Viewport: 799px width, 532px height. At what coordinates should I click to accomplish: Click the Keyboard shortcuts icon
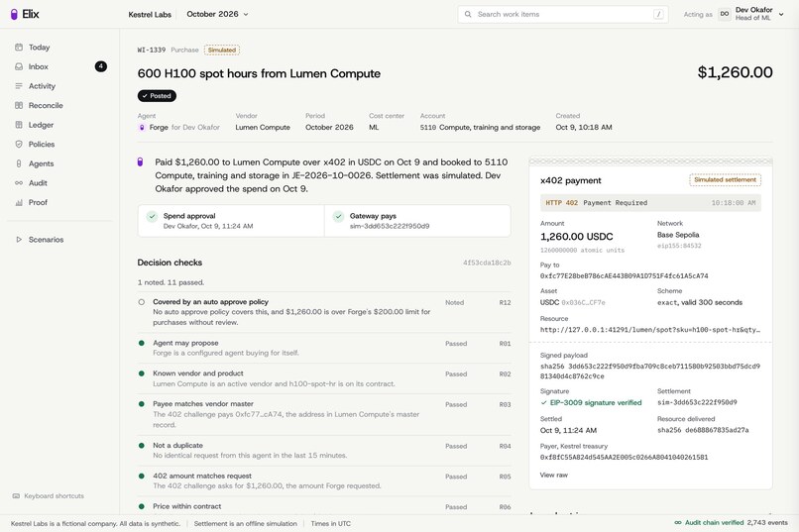click(16, 496)
